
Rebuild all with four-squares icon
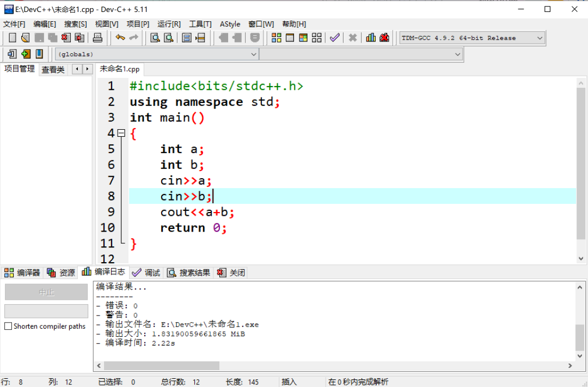pos(317,38)
